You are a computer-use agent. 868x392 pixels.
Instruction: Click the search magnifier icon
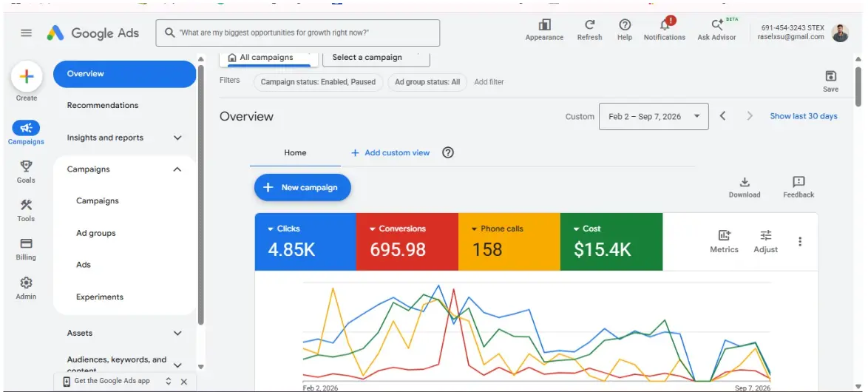pyautogui.click(x=170, y=33)
